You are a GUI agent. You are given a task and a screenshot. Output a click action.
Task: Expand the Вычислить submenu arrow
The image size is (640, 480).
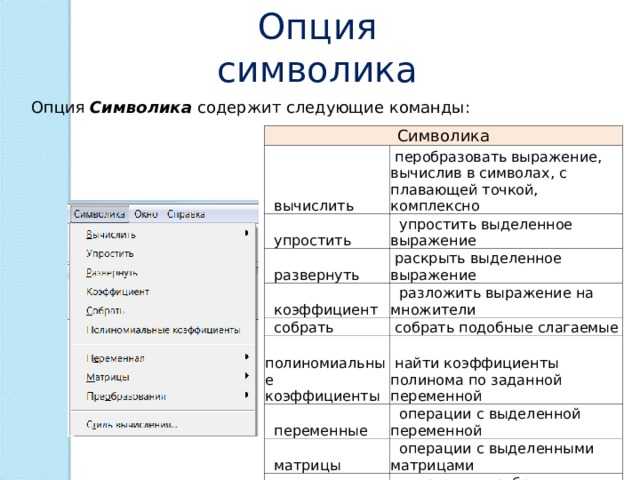pyautogui.click(x=246, y=233)
